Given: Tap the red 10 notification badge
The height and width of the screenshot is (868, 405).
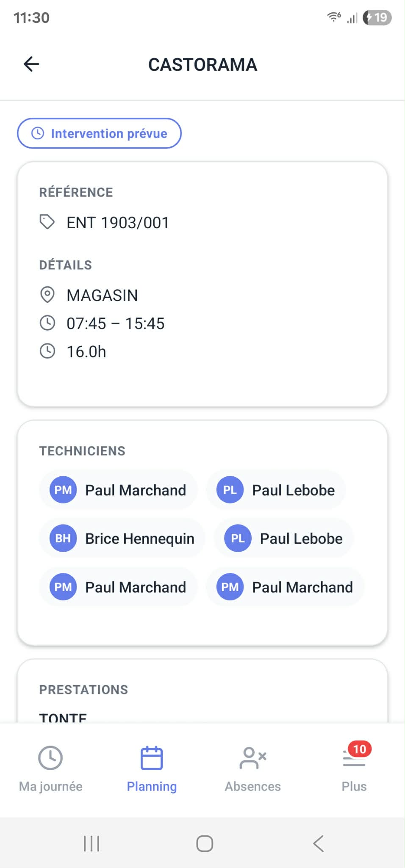Looking at the screenshot, I should 360,749.
